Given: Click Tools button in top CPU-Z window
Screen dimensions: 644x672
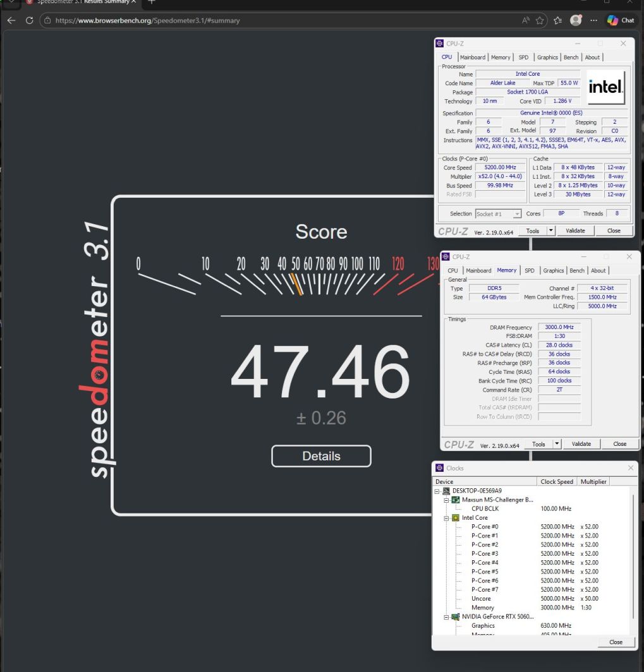Looking at the screenshot, I should pos(533,231).
